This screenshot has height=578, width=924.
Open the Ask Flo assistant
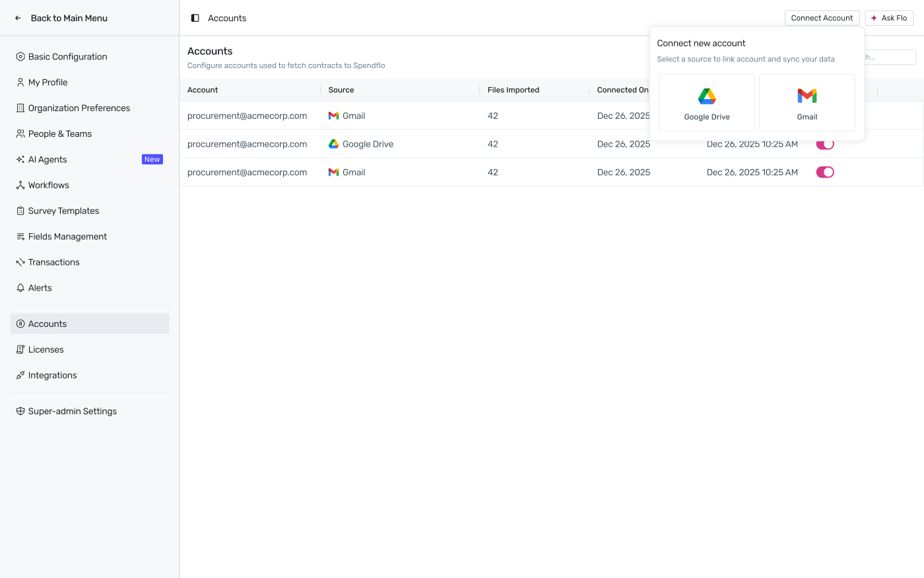coord(889,18)
